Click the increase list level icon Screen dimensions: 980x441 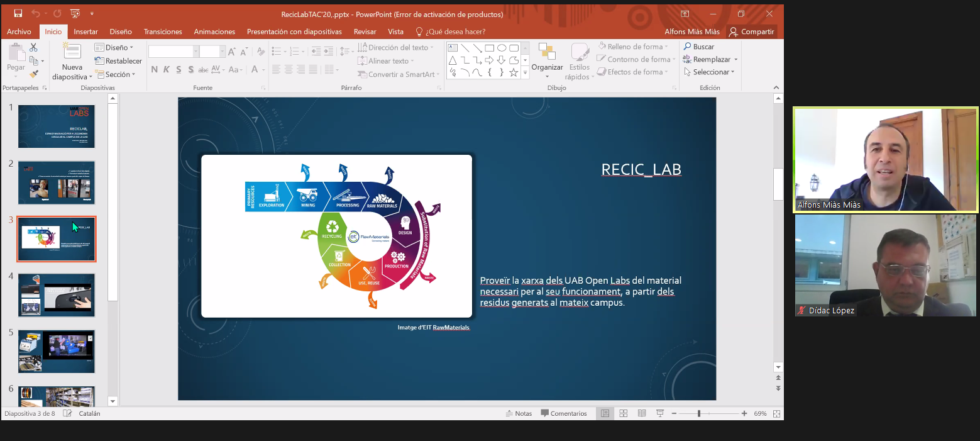329,52
